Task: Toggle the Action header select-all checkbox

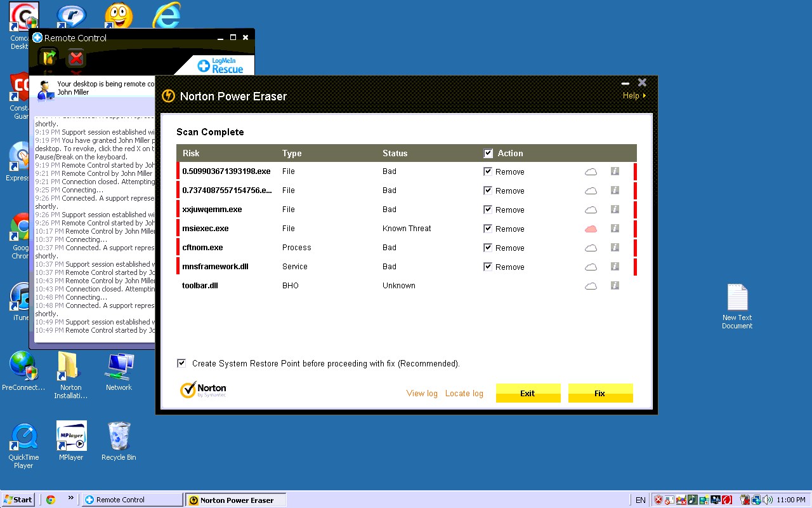Action: tap(488, 153)
